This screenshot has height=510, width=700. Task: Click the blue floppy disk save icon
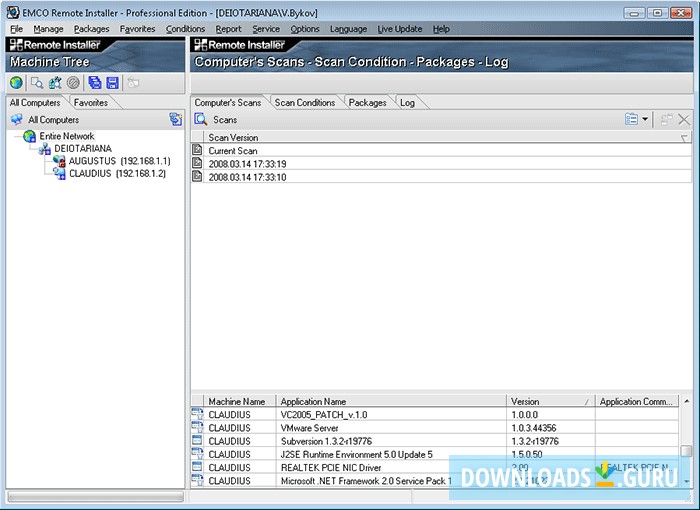coord(112,83)
